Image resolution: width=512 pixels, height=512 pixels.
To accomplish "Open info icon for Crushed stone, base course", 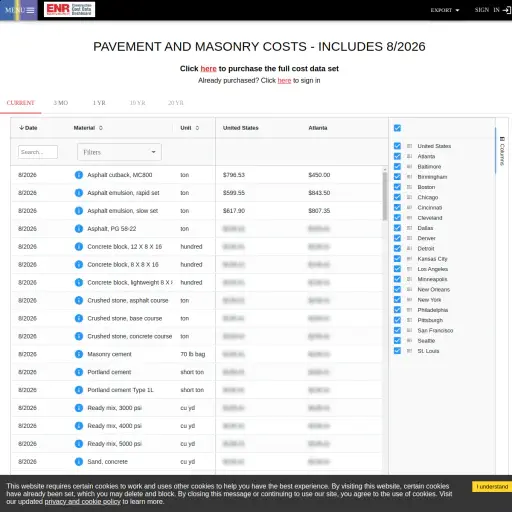I will (79, 318).
